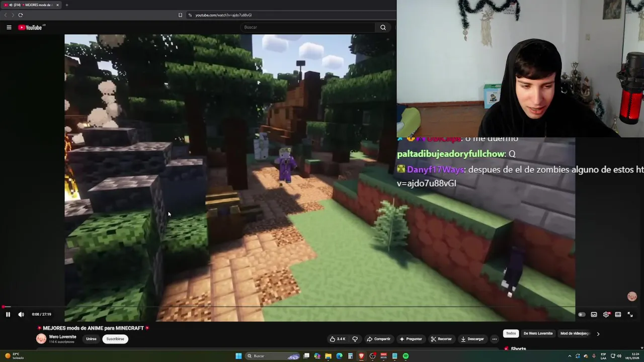Open Microsoft Edge from the taskbar
This screenshot has width=644, height=362.
339,356
